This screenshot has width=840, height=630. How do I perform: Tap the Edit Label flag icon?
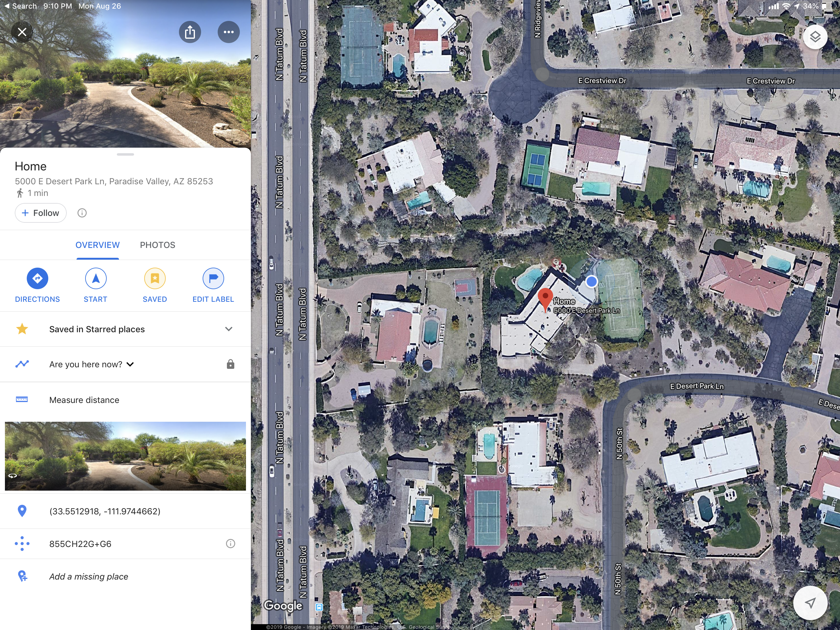pyautogui.click(x=213, y=278)
